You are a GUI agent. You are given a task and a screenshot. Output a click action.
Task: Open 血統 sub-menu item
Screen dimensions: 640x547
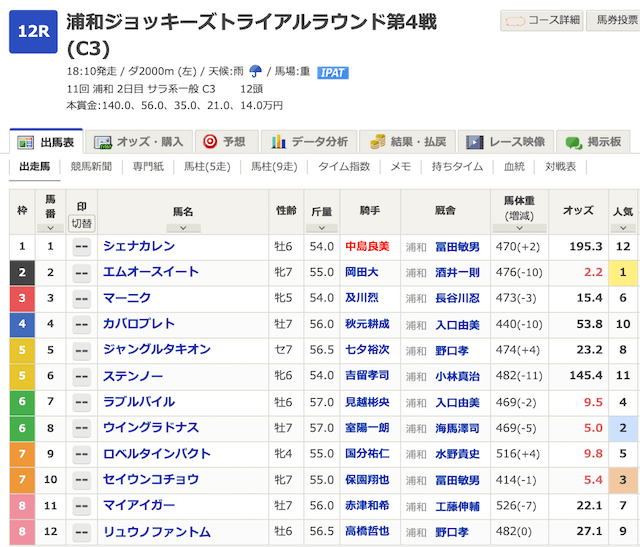(x=514, y=167)
